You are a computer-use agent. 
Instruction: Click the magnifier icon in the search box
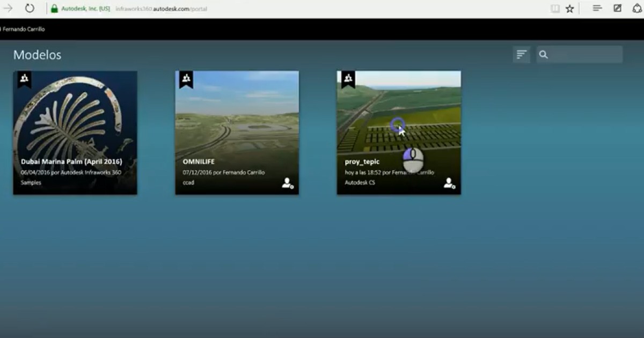point(543,54)
